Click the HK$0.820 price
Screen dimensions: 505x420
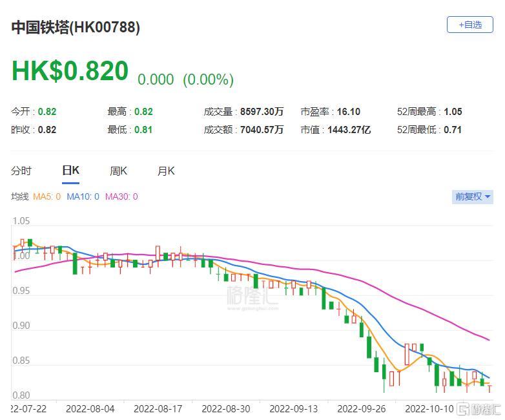(70, 71)
